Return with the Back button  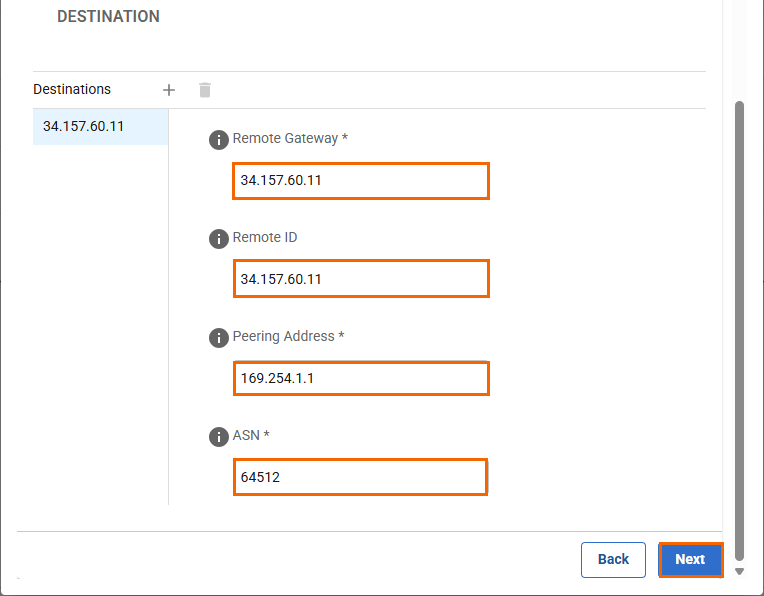[613, 560]
